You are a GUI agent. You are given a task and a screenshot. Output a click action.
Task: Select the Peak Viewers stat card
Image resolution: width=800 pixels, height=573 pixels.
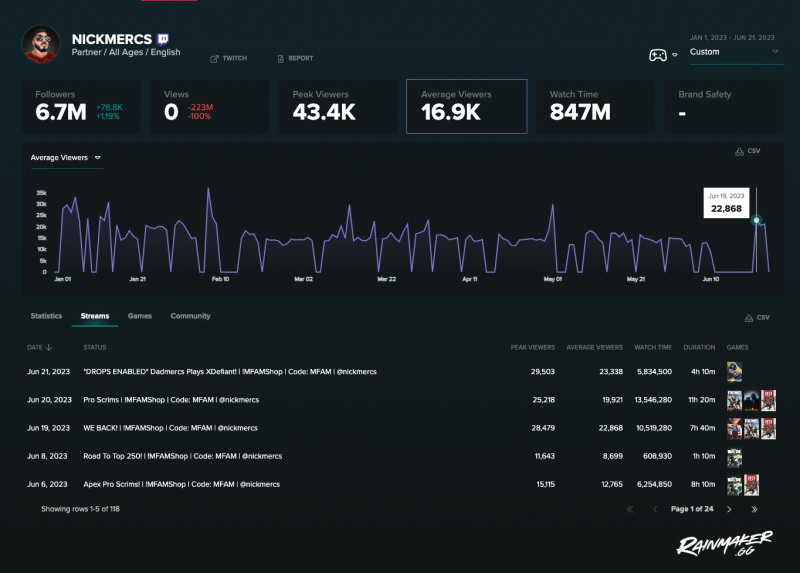pyautogui.click(x=338, y=106)
